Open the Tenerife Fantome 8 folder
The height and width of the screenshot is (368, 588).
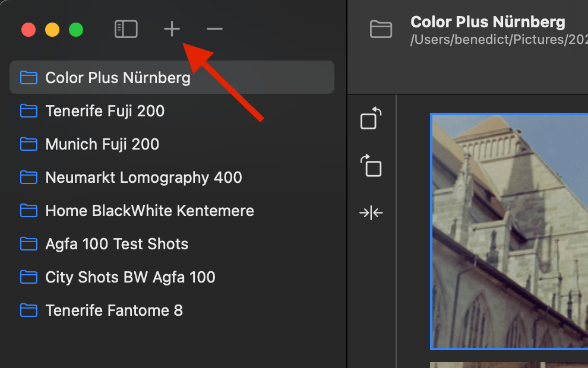click(113, 310)
